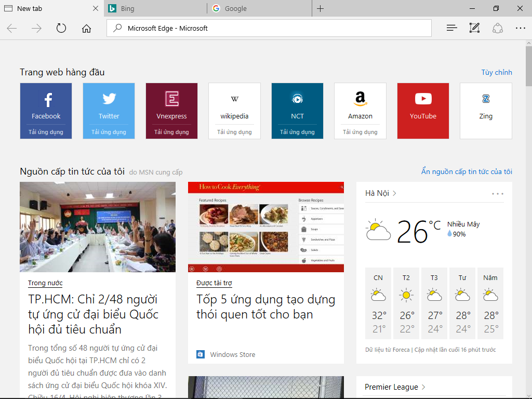Click the Windows Store source icon
Image resolution: width=532 pixels, height=399 pixels.
tap(201, 354)
